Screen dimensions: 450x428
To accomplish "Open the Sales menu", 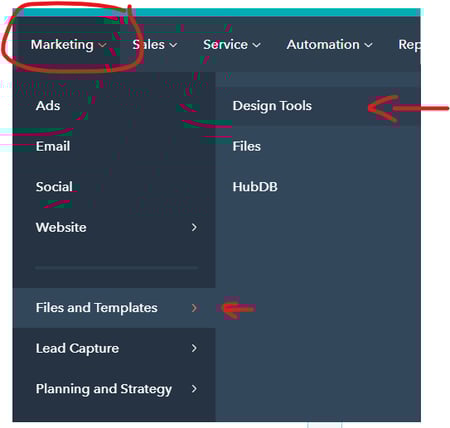I will click(x=155, y=45).
